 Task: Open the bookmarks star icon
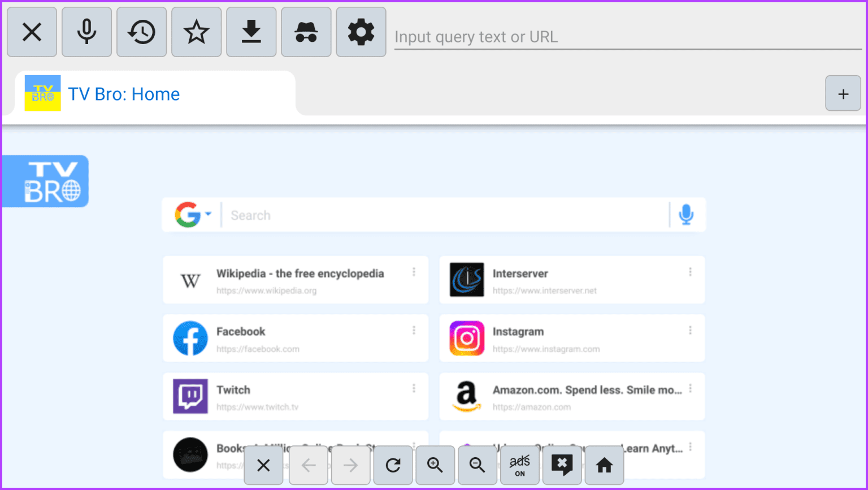[196, 32]
